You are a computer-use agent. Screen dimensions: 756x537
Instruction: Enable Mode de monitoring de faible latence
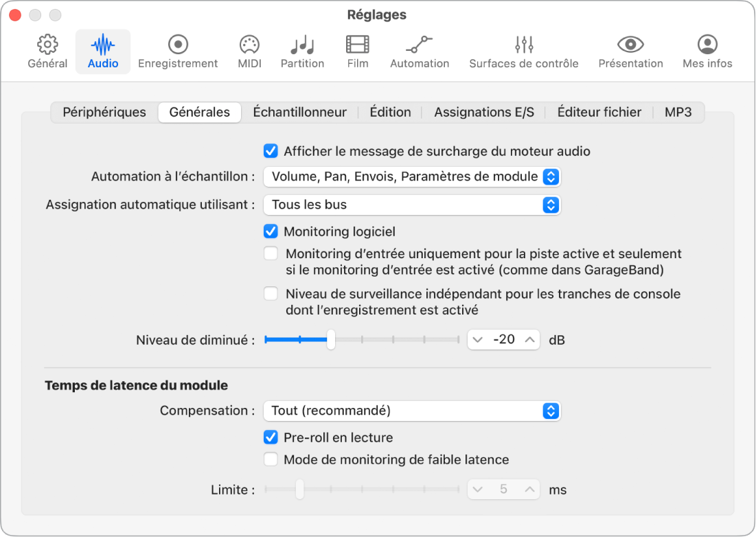pos(271,459)
